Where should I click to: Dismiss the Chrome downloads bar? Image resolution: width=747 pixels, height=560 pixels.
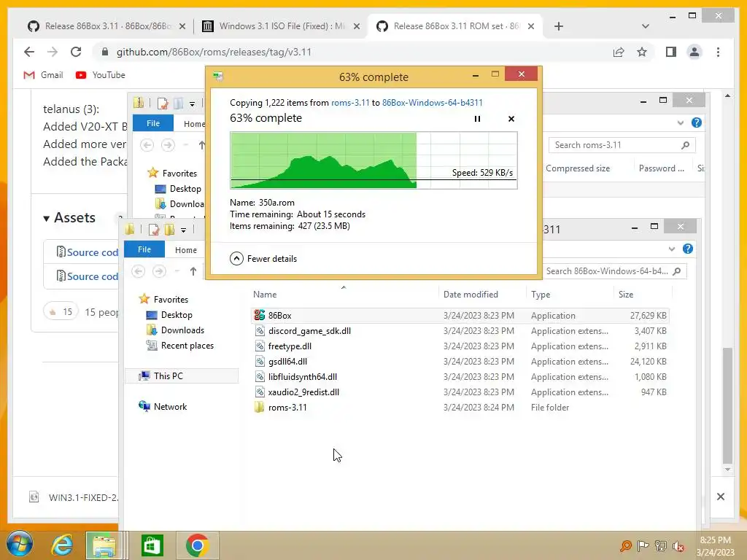(720, 497)
